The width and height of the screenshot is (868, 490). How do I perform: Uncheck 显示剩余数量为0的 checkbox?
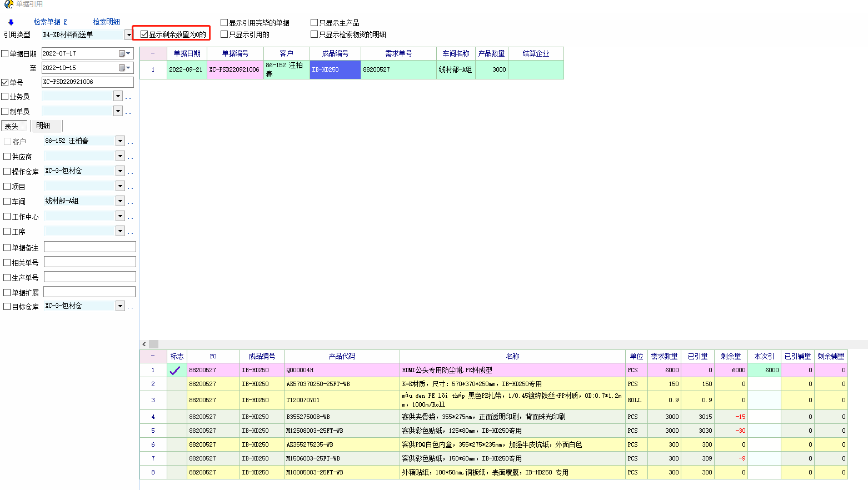144,34
